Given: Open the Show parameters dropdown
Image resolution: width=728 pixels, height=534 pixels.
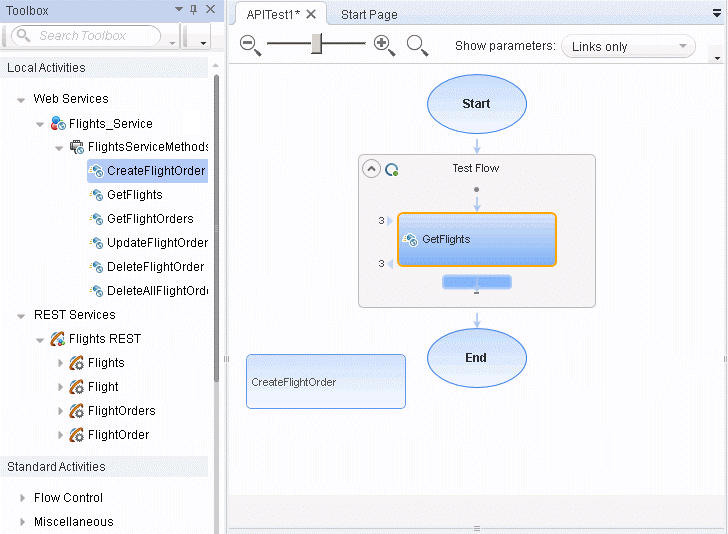Looking at the screenshot, I should (628, 46).
